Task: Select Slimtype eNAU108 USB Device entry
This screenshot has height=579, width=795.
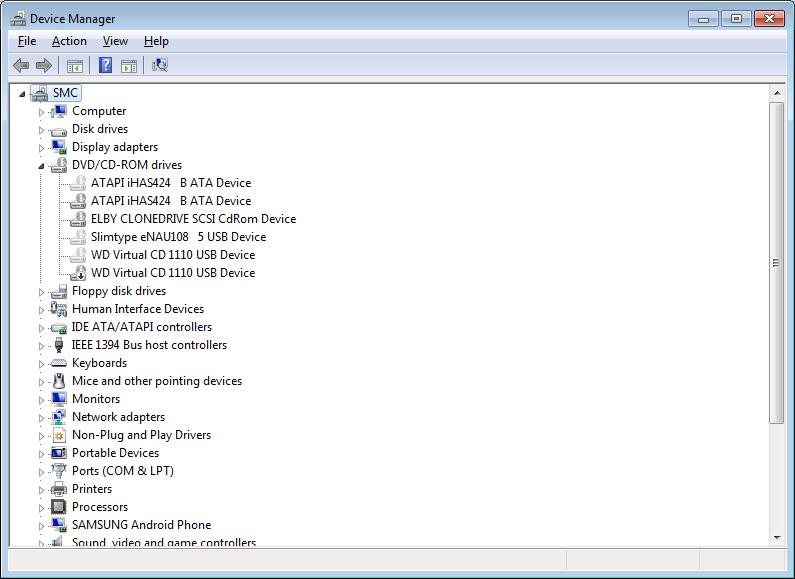Action: (178, 237)
